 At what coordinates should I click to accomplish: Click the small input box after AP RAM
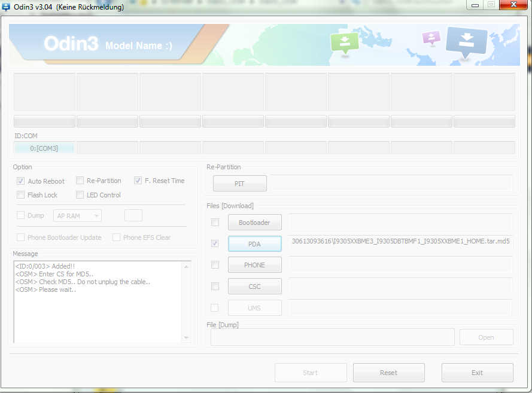[133, 216]
